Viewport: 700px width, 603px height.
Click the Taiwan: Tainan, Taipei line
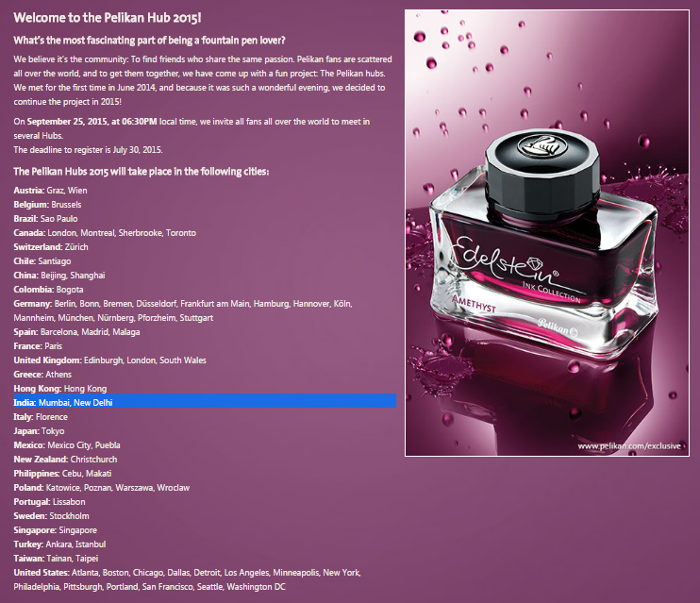[57, 558]
